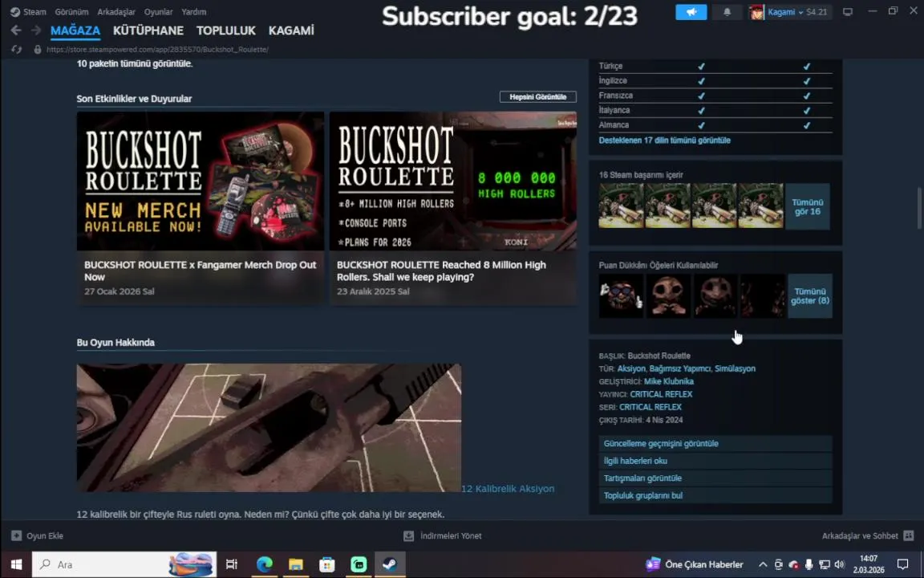The width and height of the screenshot is (924, 578).
Task: Open the Windows notification center
Action: [902, 564]
